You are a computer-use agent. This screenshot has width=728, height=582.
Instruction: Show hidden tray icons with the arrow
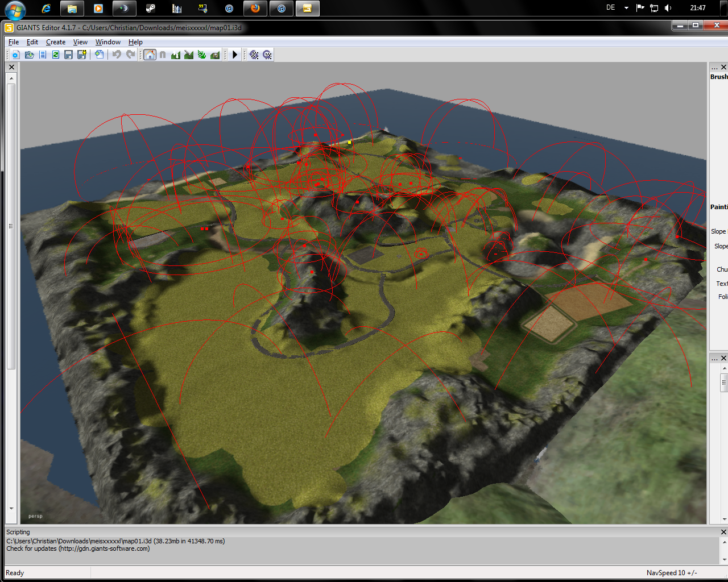pyautogui.click(x=626, y=8)
